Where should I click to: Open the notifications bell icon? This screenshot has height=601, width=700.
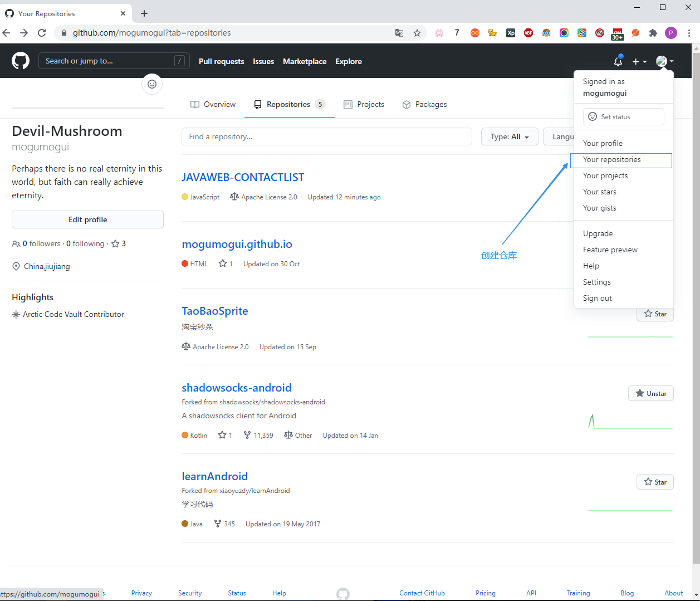click(x=618, y=61)
